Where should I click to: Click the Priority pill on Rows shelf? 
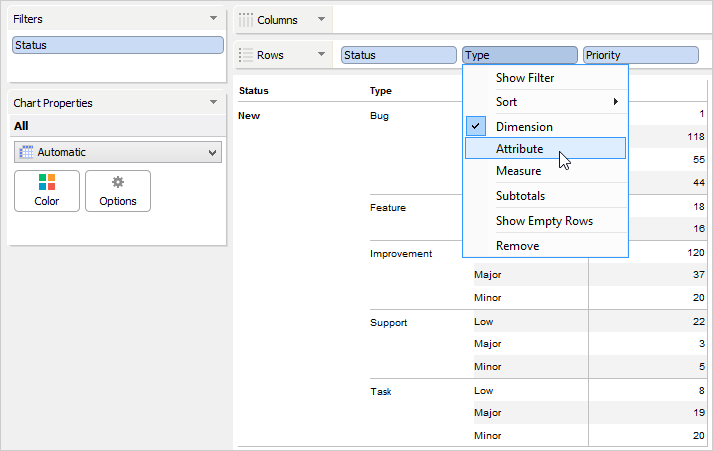(x=641, y=55)
